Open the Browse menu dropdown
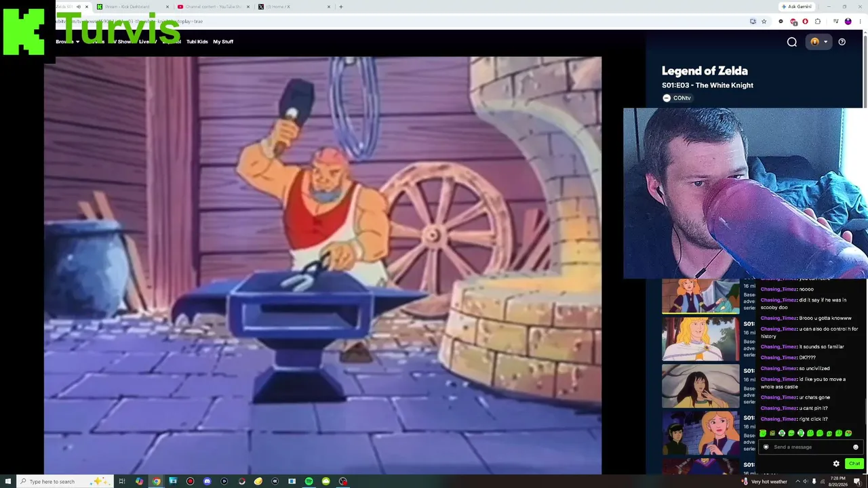Image resolution: width=868 pixels, height=488 pixels. [x=67, y=42]
